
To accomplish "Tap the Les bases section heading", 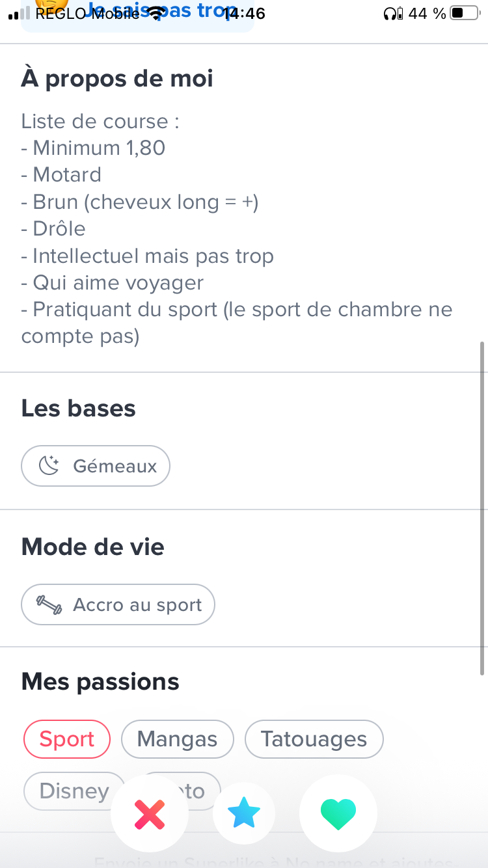I will (x=79, y=409).
